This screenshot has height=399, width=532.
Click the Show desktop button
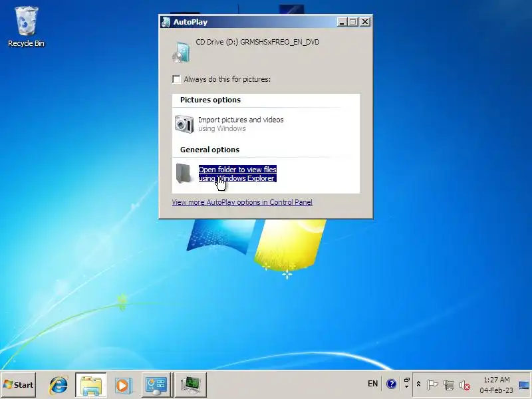tap(524, 385)
